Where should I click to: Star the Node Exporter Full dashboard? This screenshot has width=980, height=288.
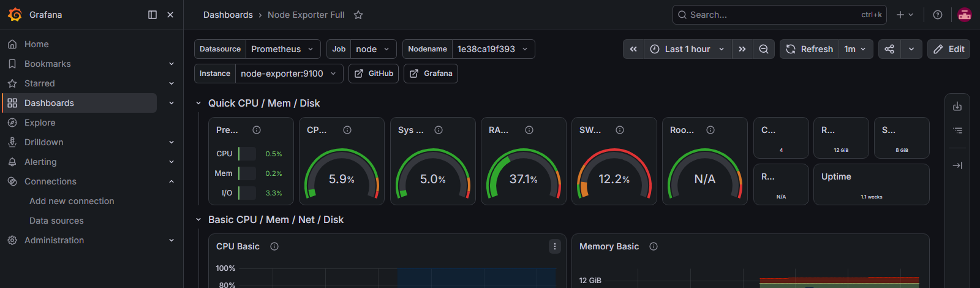tap(358, 15)
